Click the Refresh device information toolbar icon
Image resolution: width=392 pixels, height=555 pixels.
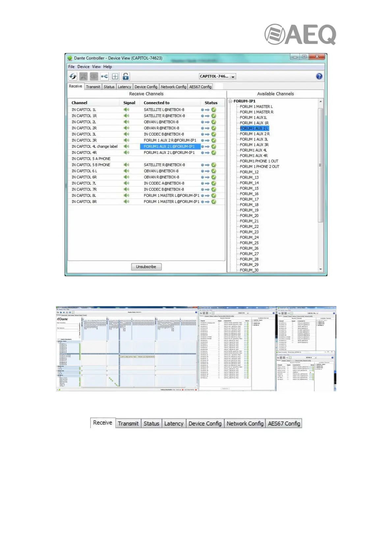point(73,76)
